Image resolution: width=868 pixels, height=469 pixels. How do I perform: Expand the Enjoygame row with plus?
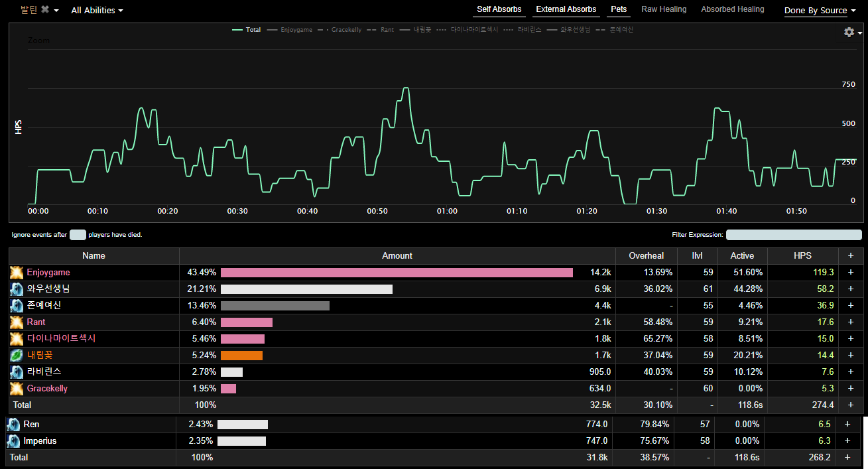(851, 273)
